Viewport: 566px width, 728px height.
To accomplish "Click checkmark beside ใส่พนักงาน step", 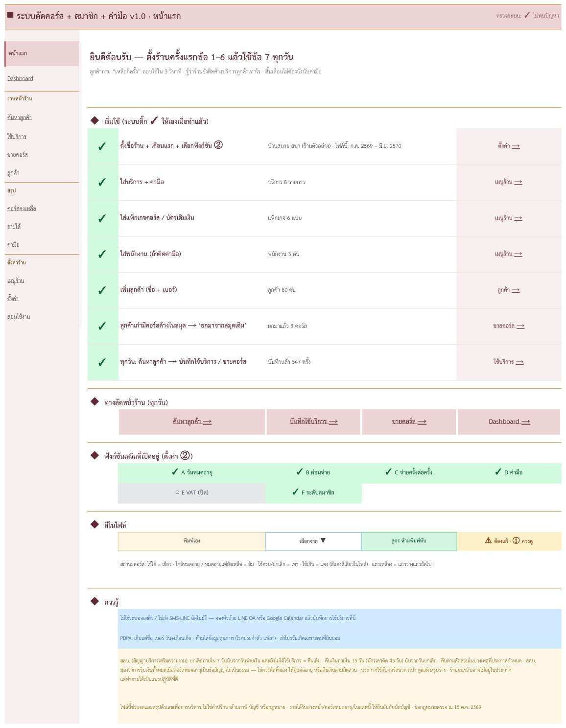I will (x=102, y=255).
